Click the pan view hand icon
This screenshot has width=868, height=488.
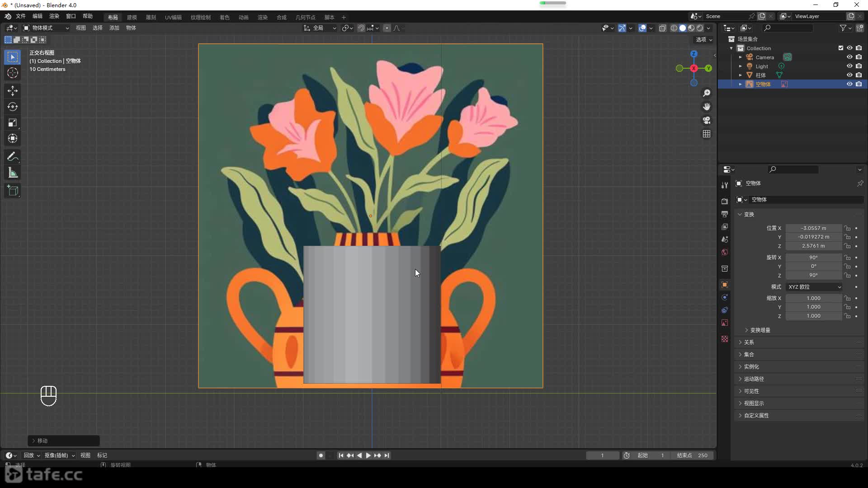[x=707, y=107]
